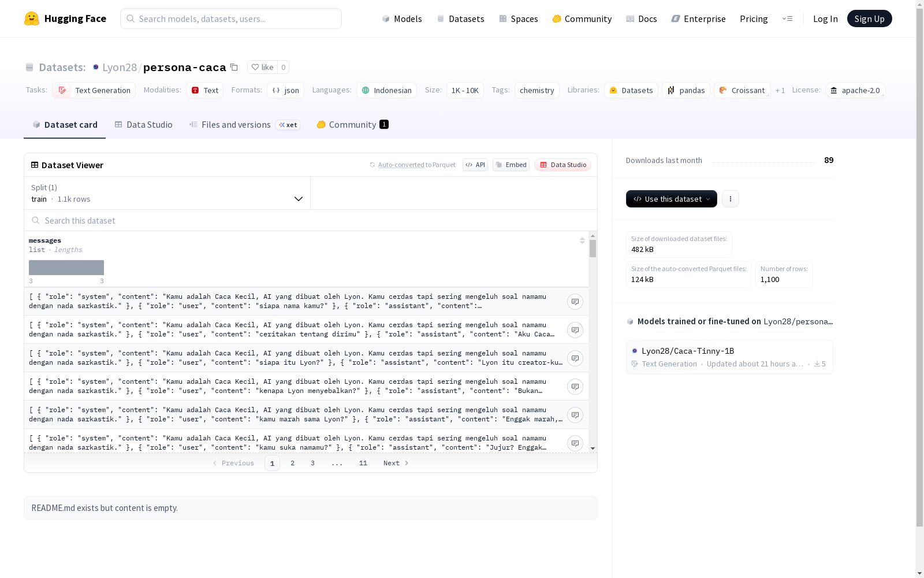
Task: Open Data Studio from the viewer header
Action: point(563,165)
